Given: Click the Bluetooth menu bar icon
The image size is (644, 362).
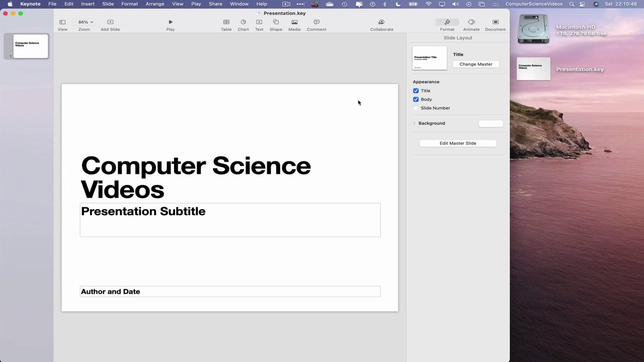Looking at the screenshot, I should tap(385, 4).
